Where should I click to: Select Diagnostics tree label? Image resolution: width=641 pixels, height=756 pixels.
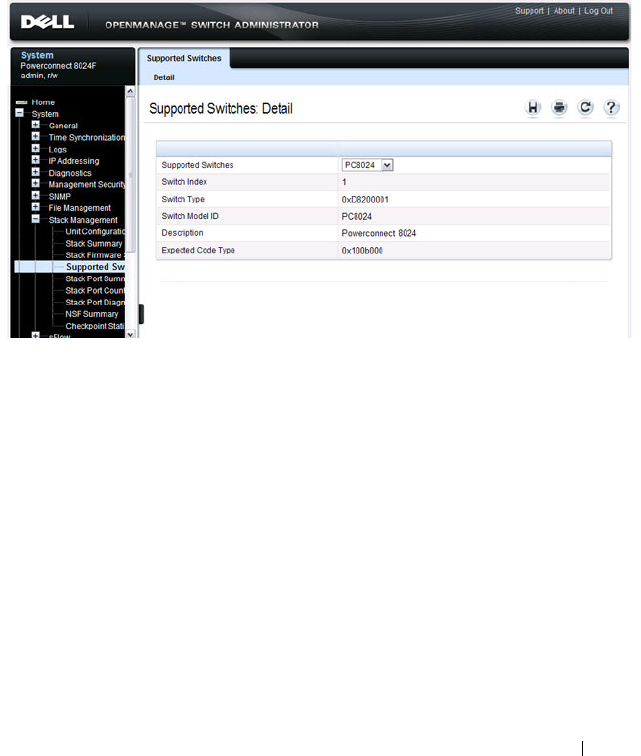click(70, 173)
